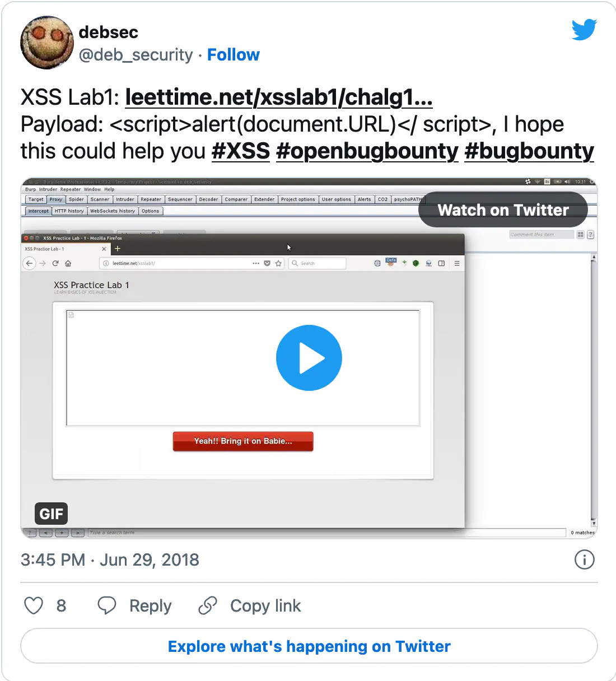The height and width of the screenshot is (681, 616).
Task: Click Explore what's happening on Twitter
Action: click(x=309, y=646)
